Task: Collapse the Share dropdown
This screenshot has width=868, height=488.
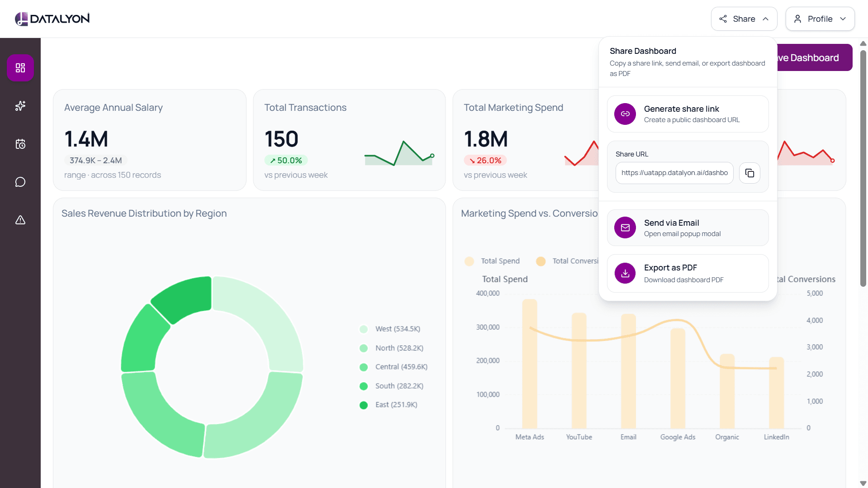Action: (x=744, y=19)
